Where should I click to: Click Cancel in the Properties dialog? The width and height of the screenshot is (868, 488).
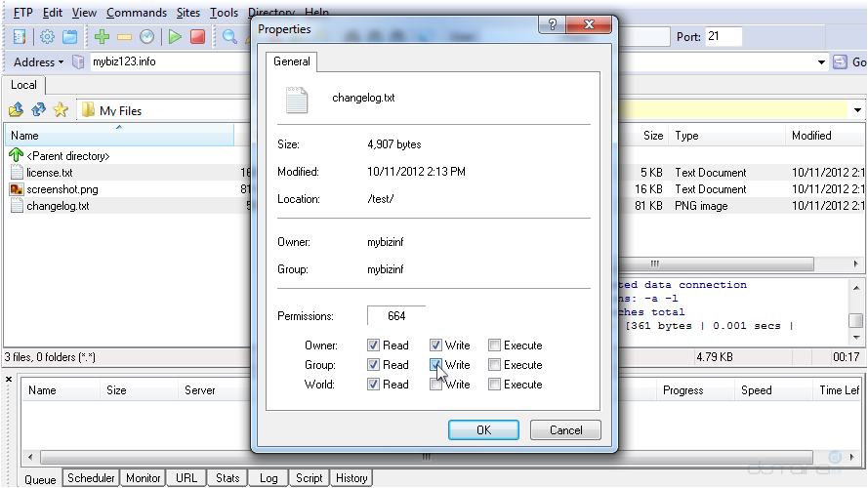565,429
